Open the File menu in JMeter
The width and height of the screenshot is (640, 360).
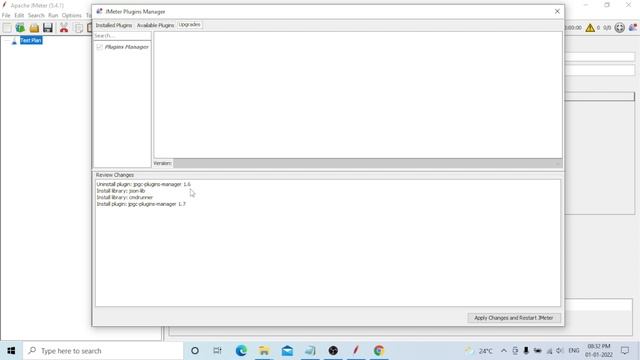[x=6, y=16]
